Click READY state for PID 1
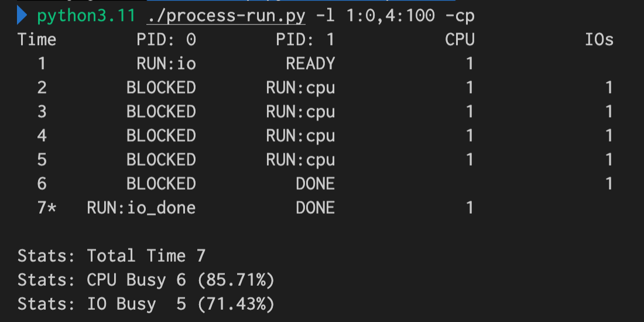This screenshot has width=644, height=322. [310, 64]
